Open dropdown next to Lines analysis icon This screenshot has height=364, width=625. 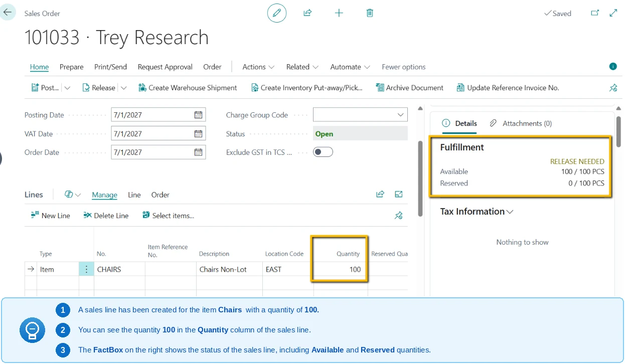(x=78, y=195)
